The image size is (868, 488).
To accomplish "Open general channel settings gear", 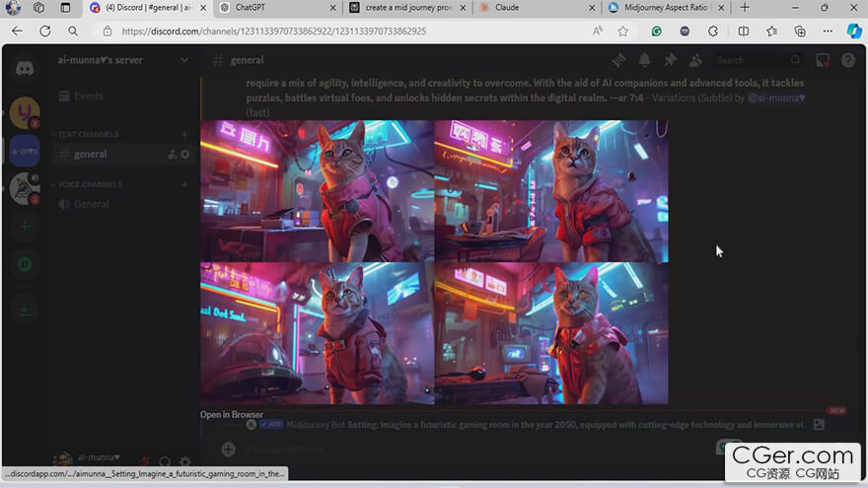I will (x=184, y=155).
